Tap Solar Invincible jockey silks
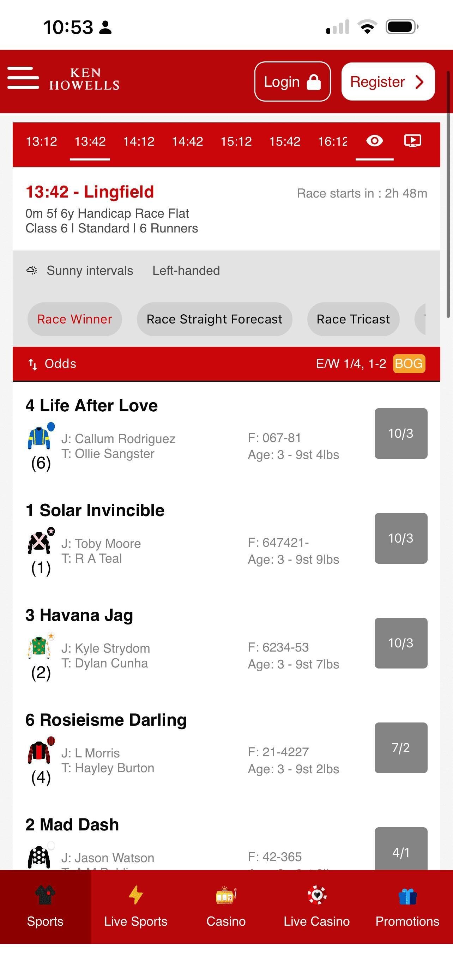 (x=40, y=542)
